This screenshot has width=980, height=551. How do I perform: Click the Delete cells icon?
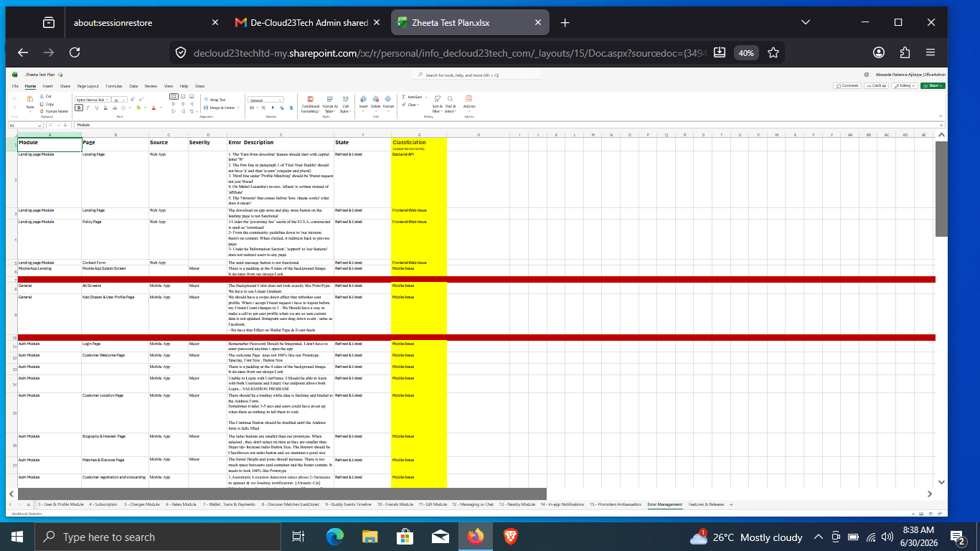tap(376, 99)
